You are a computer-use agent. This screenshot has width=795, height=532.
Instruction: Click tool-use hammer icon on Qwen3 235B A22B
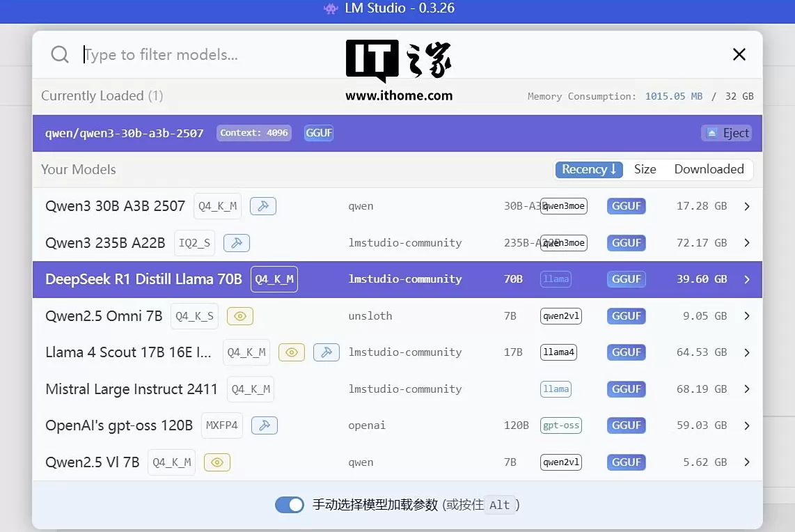coord(237,243)
